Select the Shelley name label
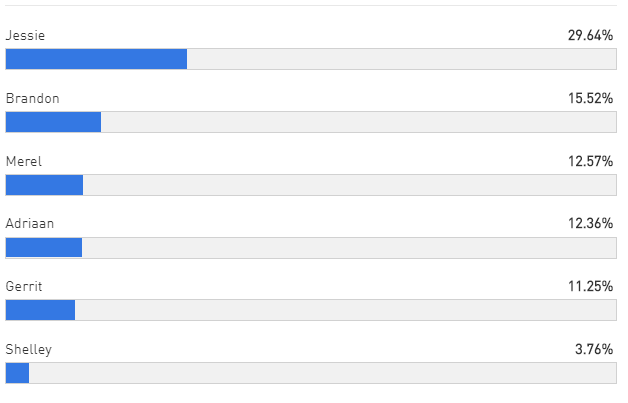The height and width of the screenshot is (403, 628). [x=29, y=349]
